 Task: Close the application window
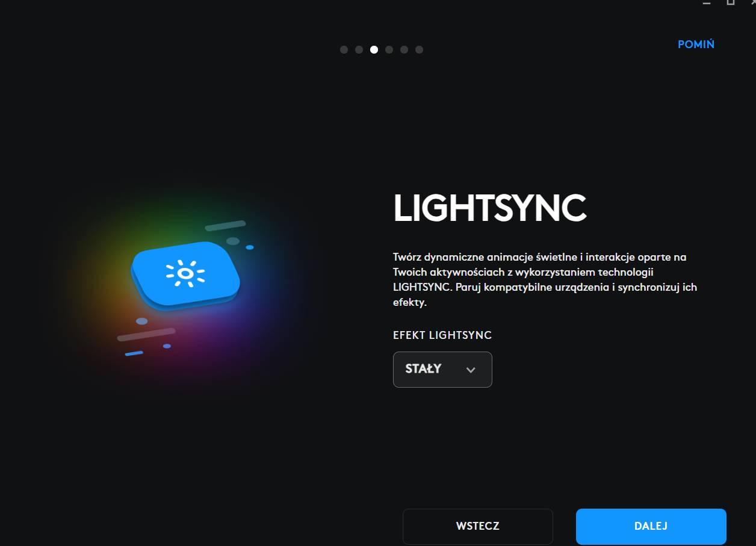tap(753, 2)
